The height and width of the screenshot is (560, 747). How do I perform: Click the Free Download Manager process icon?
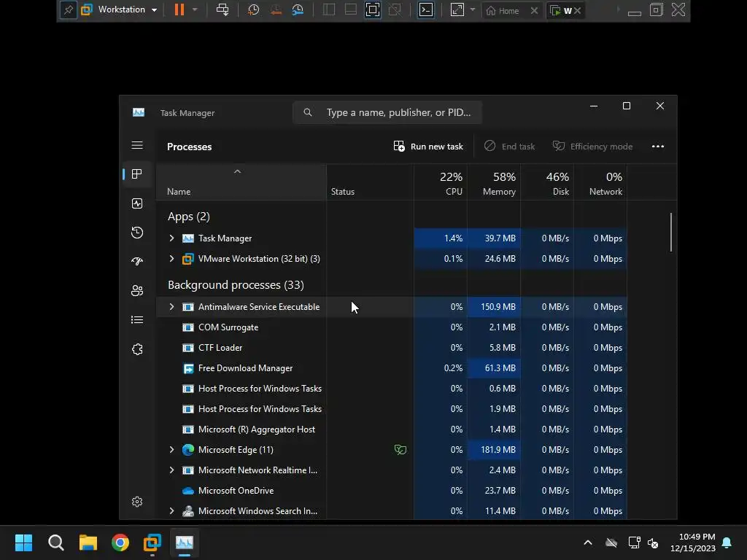tap(188, 368)
